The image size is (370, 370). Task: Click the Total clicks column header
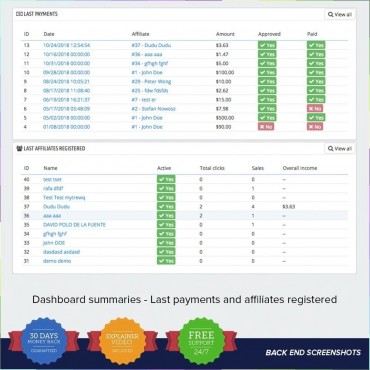point(212,168)
